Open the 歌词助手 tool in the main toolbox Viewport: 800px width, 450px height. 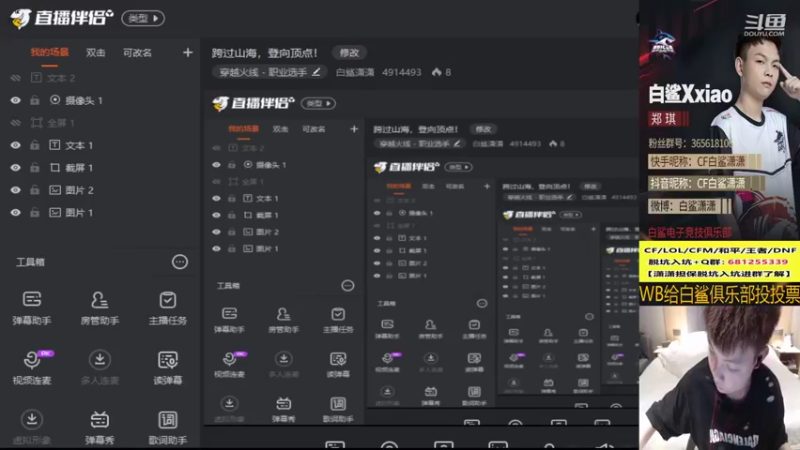[x=167, y=428]
